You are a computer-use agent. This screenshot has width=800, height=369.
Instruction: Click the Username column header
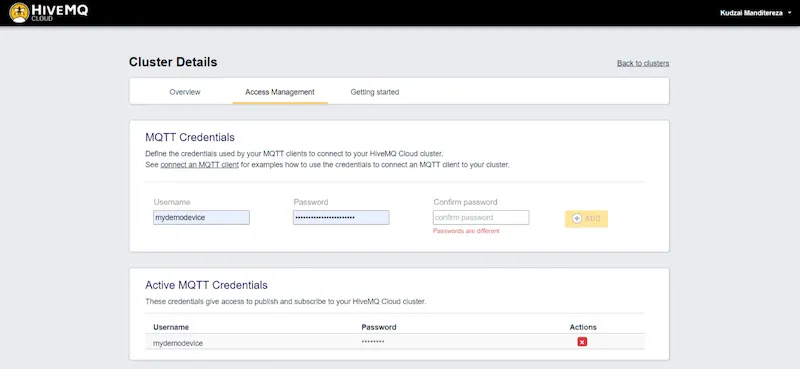tap(171, 327)
